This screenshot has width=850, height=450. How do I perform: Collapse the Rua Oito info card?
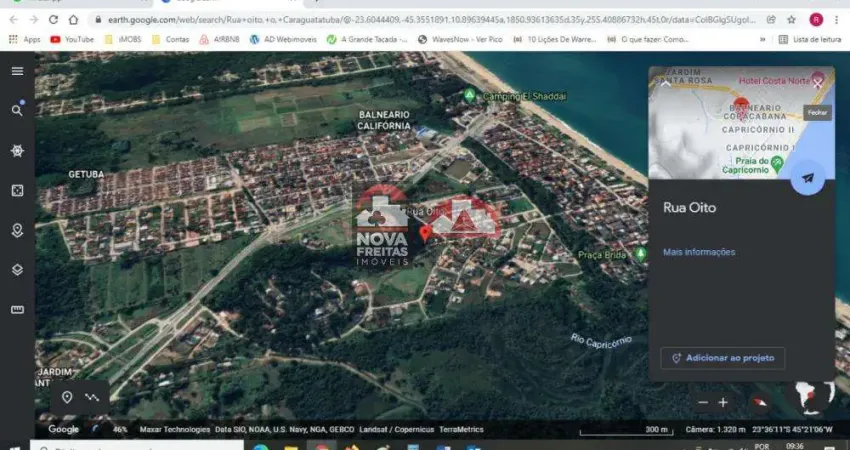[666, 84]
